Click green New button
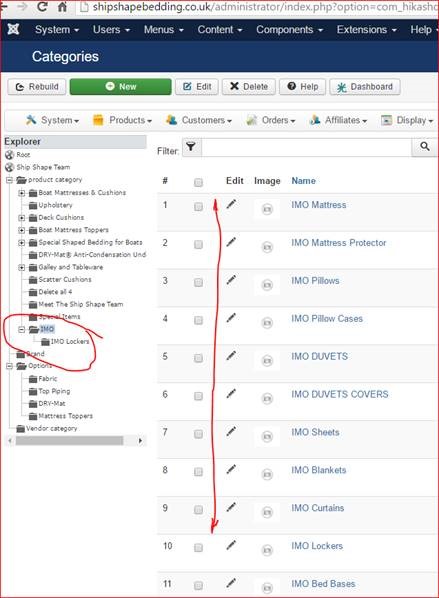 coord(121,87)
